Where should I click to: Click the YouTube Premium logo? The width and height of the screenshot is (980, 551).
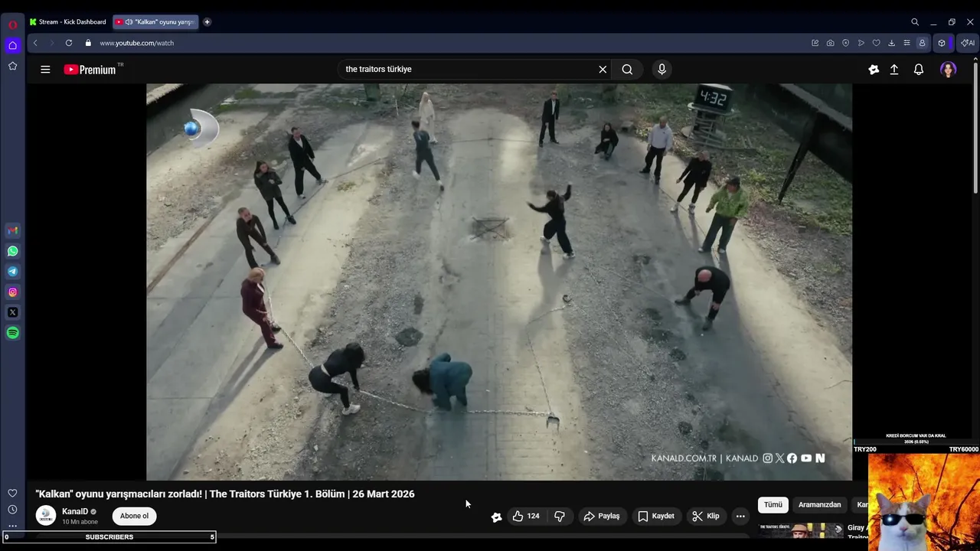point(92,70)
